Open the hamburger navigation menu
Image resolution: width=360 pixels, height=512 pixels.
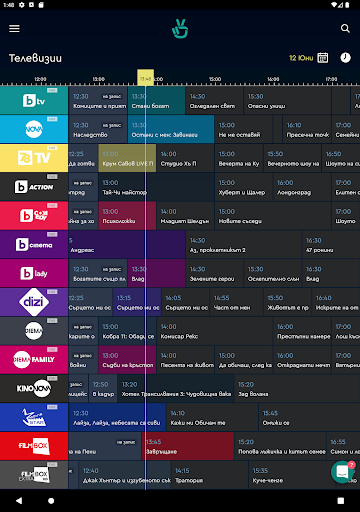[14, 29]
